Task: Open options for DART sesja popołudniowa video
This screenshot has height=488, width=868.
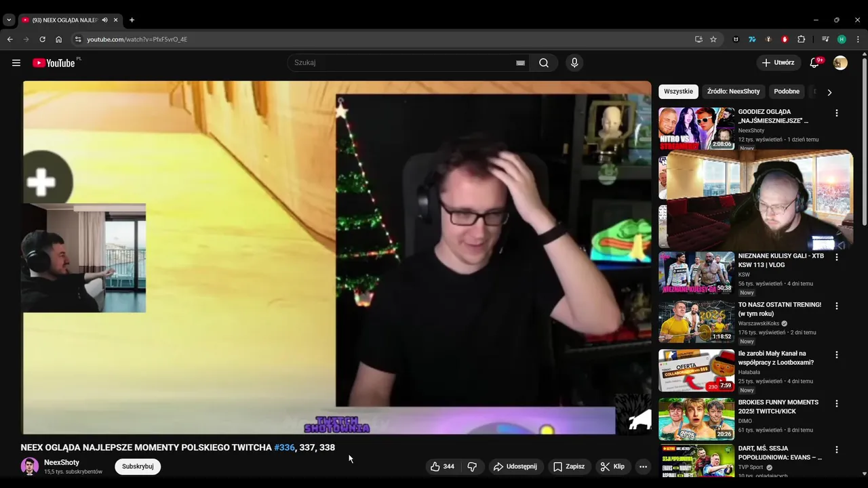Action: [x=836, y=450]
